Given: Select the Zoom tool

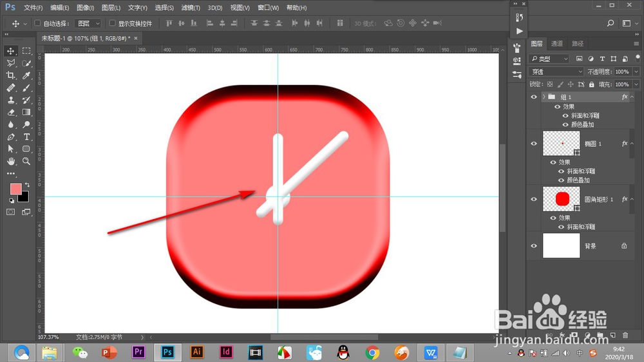Looking at the screenshot, I should pos(26,161).
